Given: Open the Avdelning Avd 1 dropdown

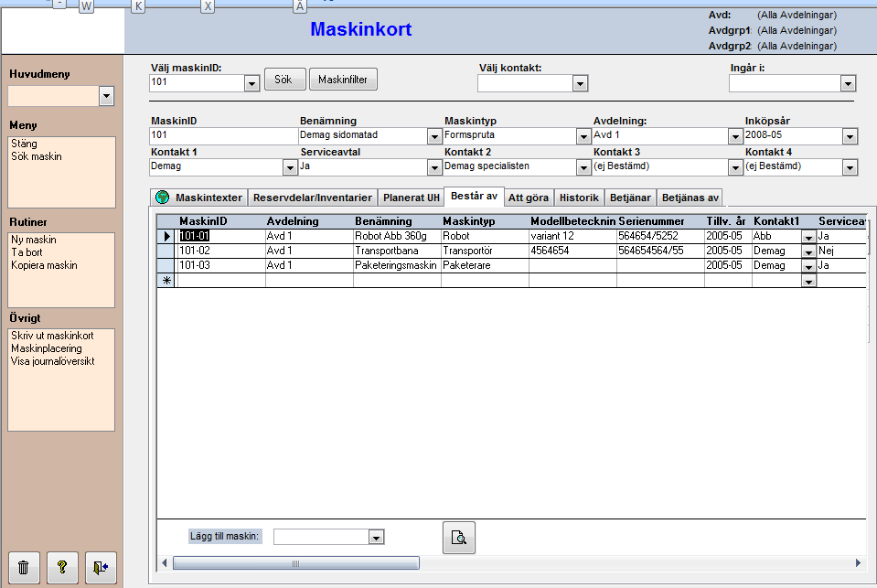Looking at the screenshot, I should click(735, 136).
